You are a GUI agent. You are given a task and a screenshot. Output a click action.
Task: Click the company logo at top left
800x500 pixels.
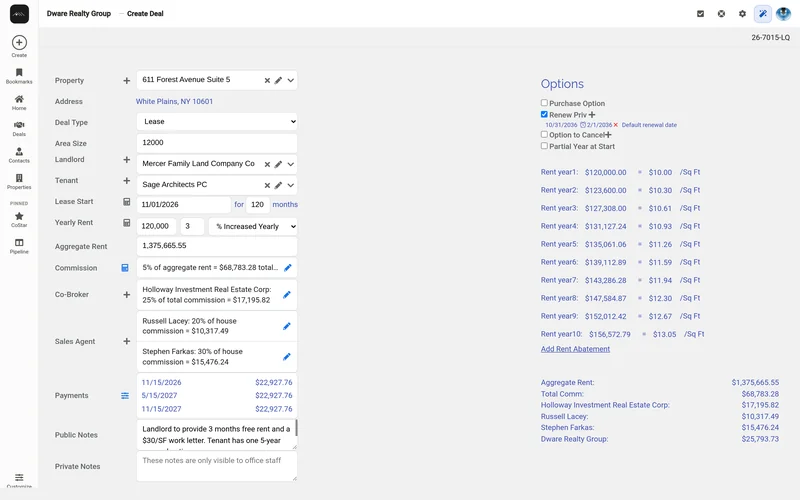coord(19,14)
